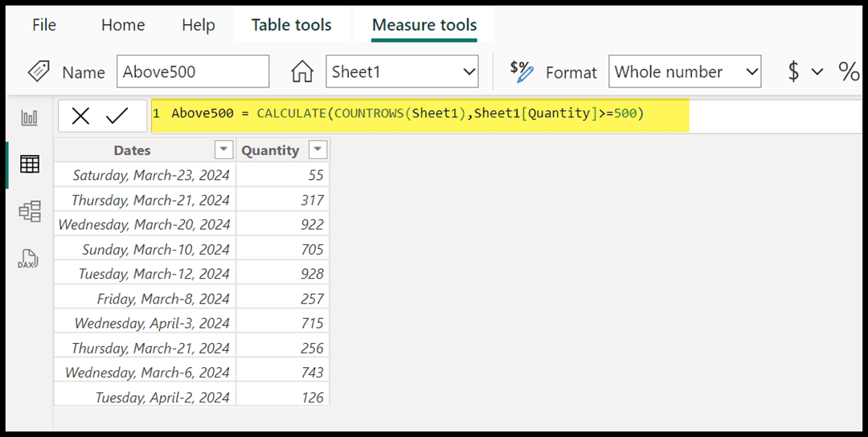This screenshot has height=437, width=868.
Task: Cancel formula with the X icon
Action: pyautogui.click(x=81, y=116)
